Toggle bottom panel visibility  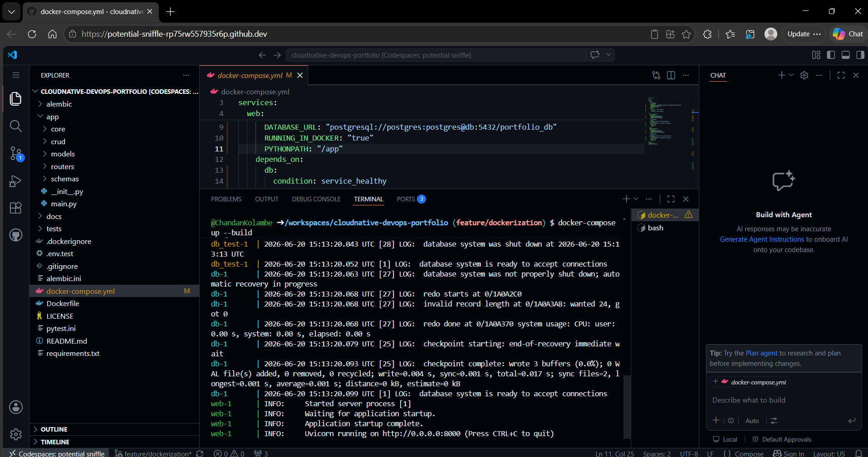(x=846, y=55)
